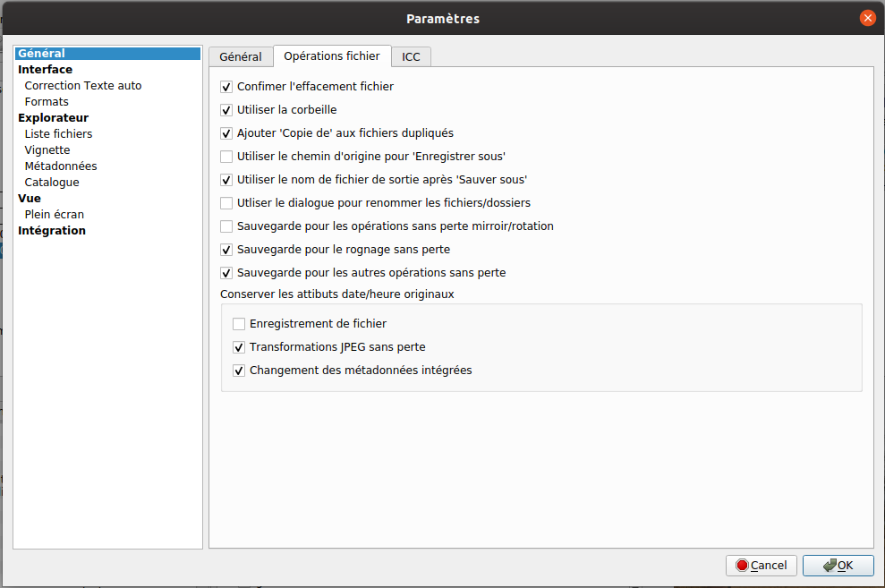Open the Général tab
This screenshot has height=588, width=885.
241,56
